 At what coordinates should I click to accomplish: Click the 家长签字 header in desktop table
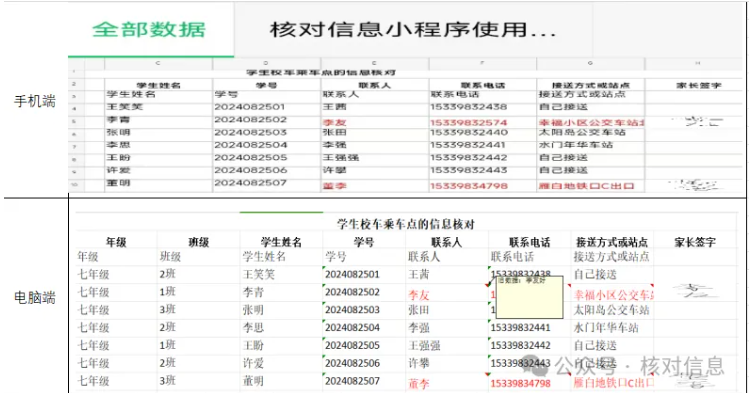pyautogui.click(x=695, y=242)
